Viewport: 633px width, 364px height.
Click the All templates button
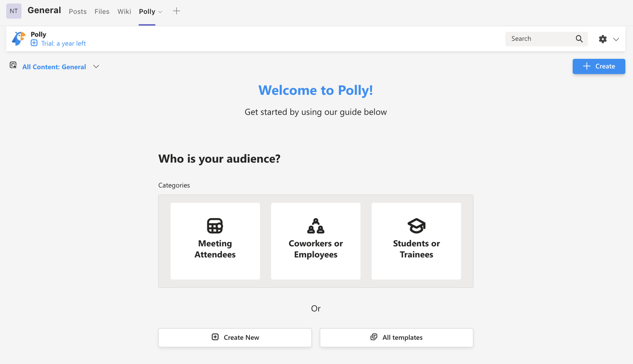pos(396,337)
